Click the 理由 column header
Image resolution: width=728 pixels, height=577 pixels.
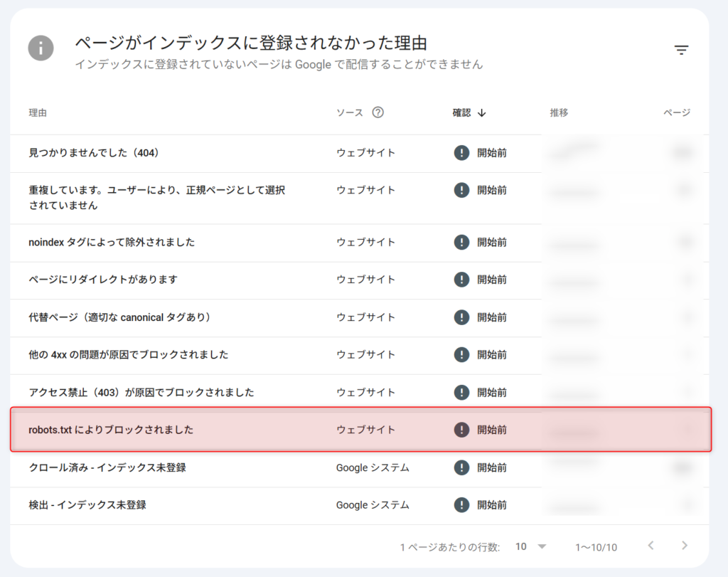tap(37, 112)
